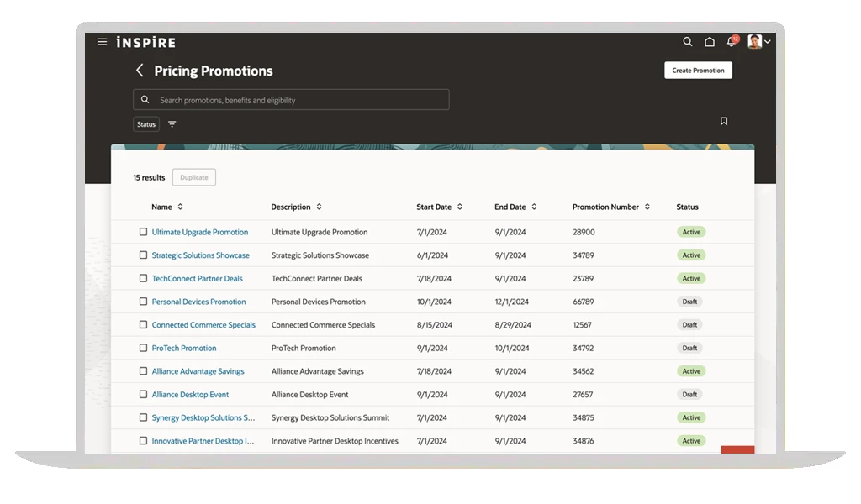
Task: Sort by Promotion Number column header
Action: 647,207
